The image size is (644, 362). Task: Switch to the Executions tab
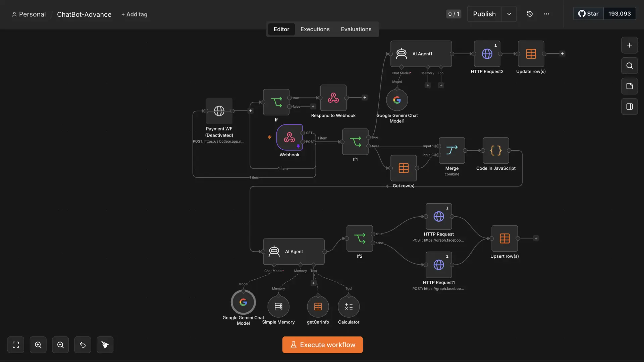[315, 29]
